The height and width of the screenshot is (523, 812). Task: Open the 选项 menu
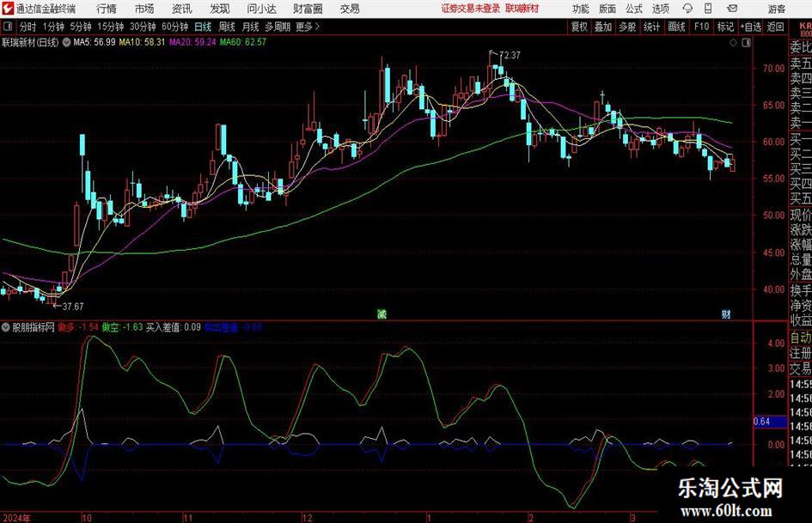coord(660,9)
